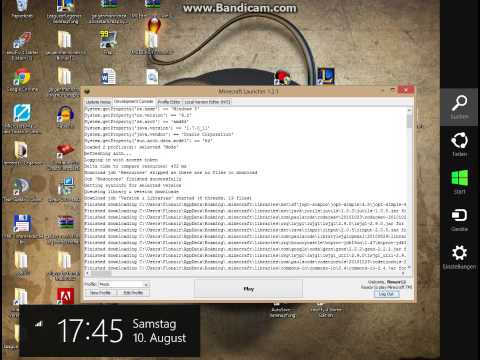Click the Minecraft Launcher window title
This screenshot has height=360, width=480.
[x=248, y=91]
